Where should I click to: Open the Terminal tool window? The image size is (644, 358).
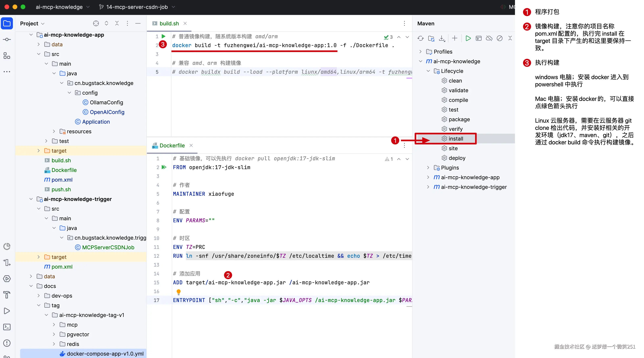click(7, 327)
